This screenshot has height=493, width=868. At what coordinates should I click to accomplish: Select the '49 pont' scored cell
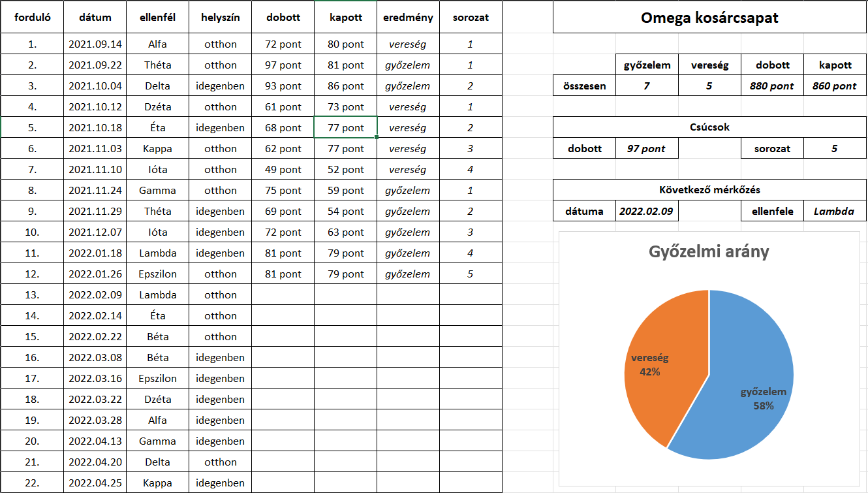(x=283, y=170)
